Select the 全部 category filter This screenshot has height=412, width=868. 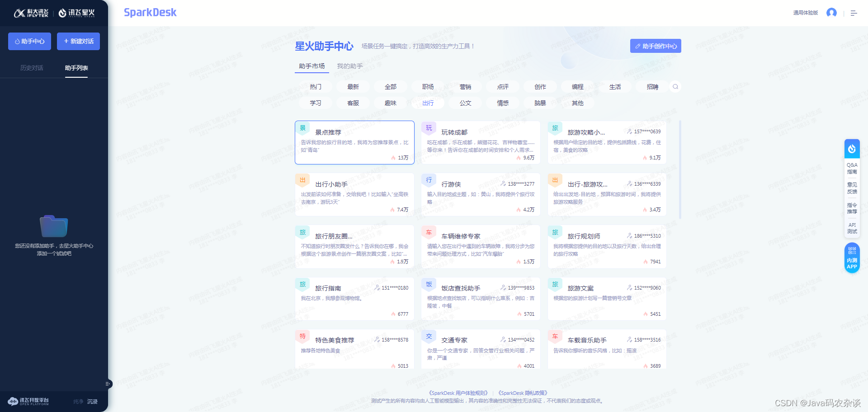pyautogui.click(x=391, y=87)
